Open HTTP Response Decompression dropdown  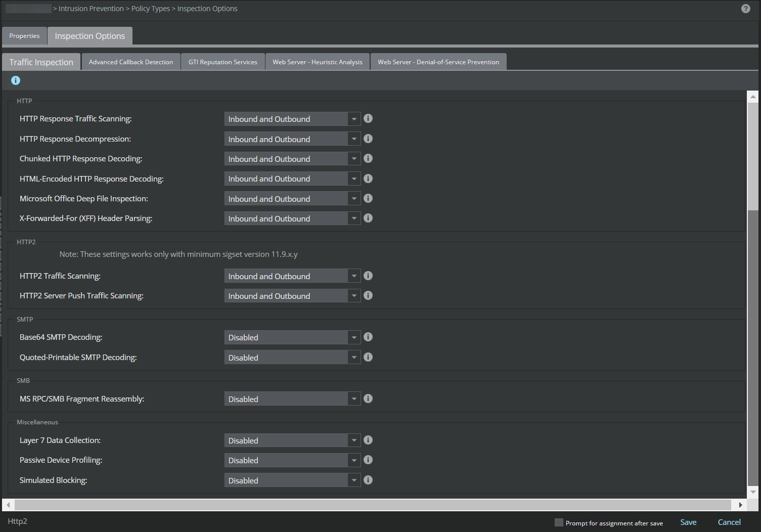(292, 139)
